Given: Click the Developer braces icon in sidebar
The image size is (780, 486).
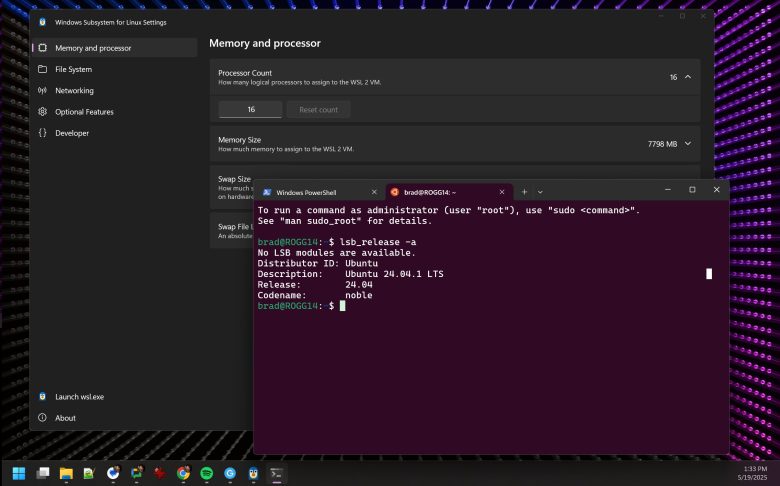Looking at the screenshot, I should coord(43,133).
